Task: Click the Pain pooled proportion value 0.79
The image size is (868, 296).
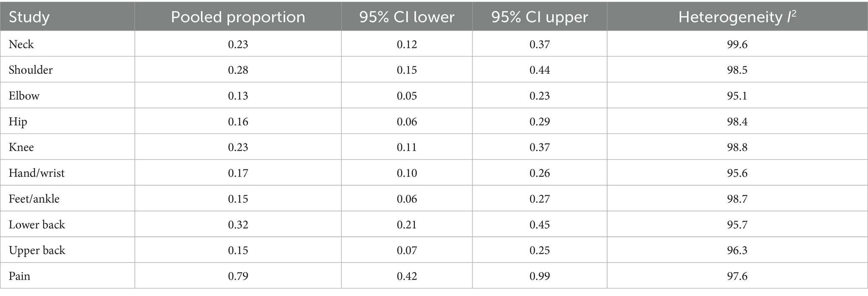Action: [x=238, y=276]
